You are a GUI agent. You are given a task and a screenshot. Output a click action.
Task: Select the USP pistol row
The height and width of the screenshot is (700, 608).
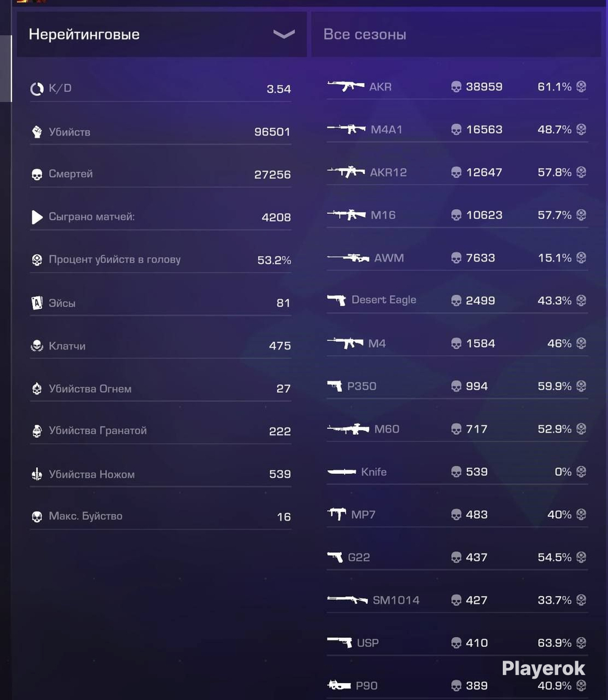(x=457, y=643)
